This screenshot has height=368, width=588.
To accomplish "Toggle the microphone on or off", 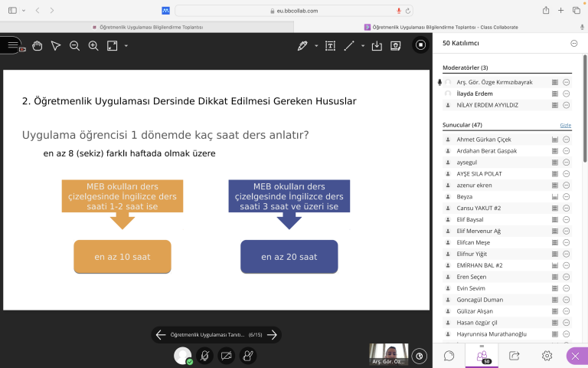I will (x=204, y=356).
